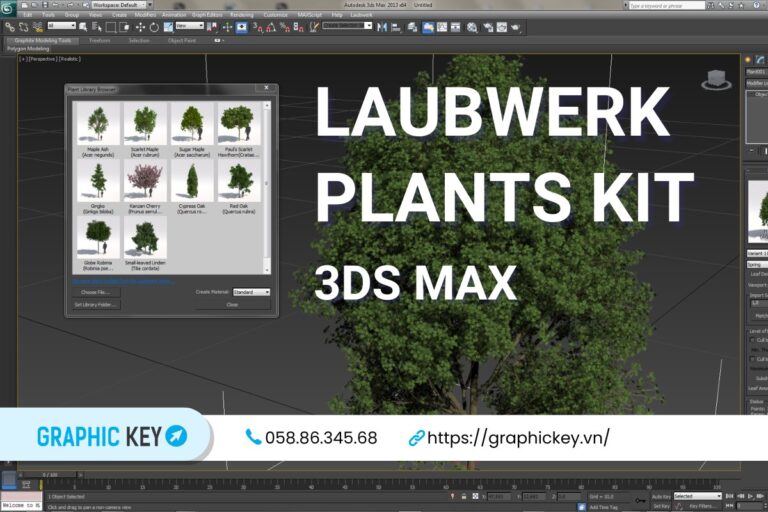This screenshot has height=512, width=768.
Task: Click the 3ds Max application logo button
Action: pos(7,7)
